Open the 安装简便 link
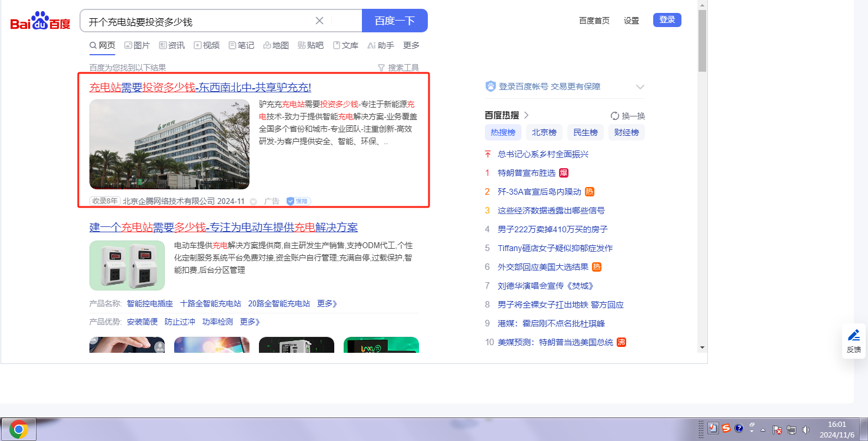This screenshot has width=868, height=441. [142, 322]
